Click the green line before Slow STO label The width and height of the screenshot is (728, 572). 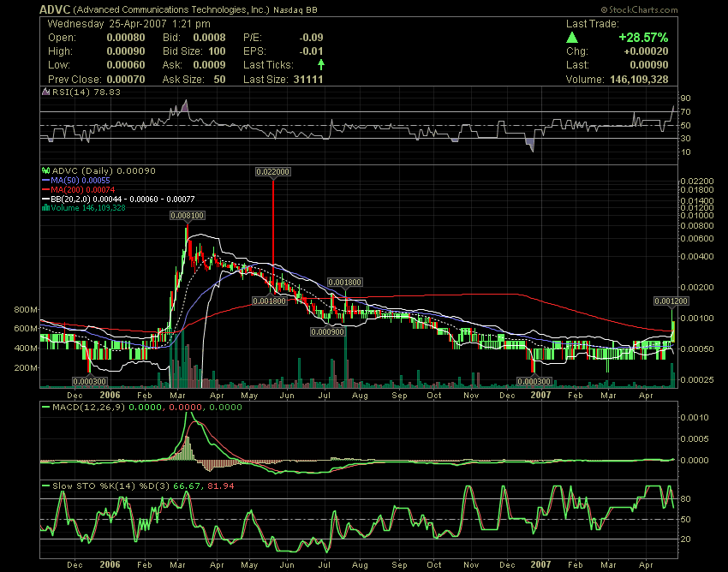pos(46,486)
